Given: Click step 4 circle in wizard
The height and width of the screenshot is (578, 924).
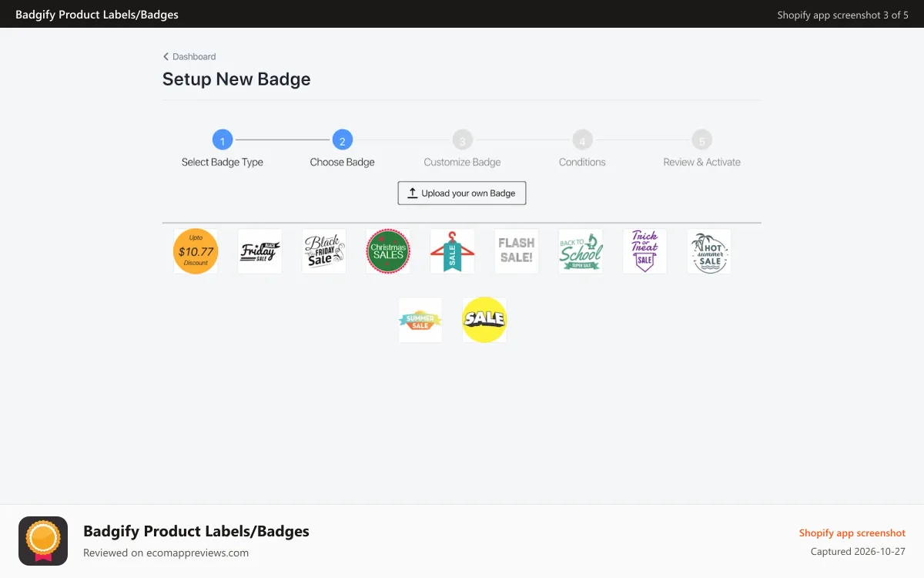Looking at the screenshot, I should click(x=582, y=140).
